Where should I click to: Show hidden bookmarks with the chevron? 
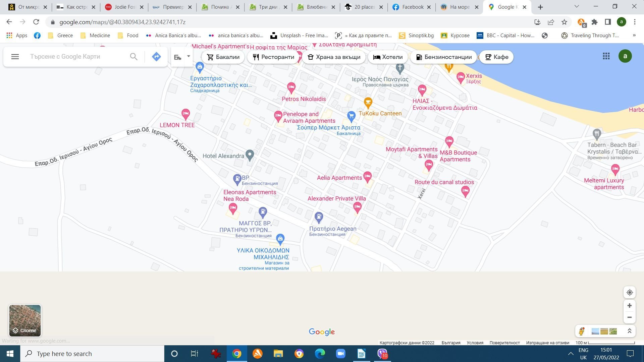pos(634,35)
